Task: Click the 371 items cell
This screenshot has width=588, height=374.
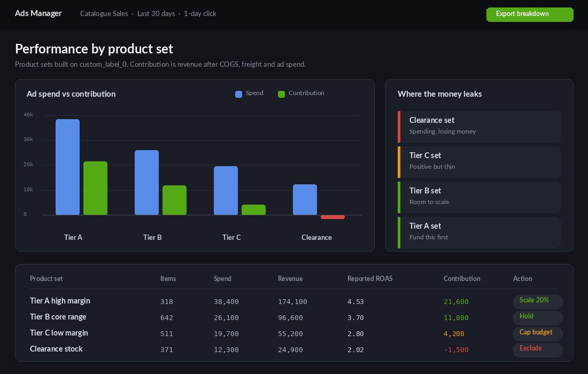Action: point(166,350)
